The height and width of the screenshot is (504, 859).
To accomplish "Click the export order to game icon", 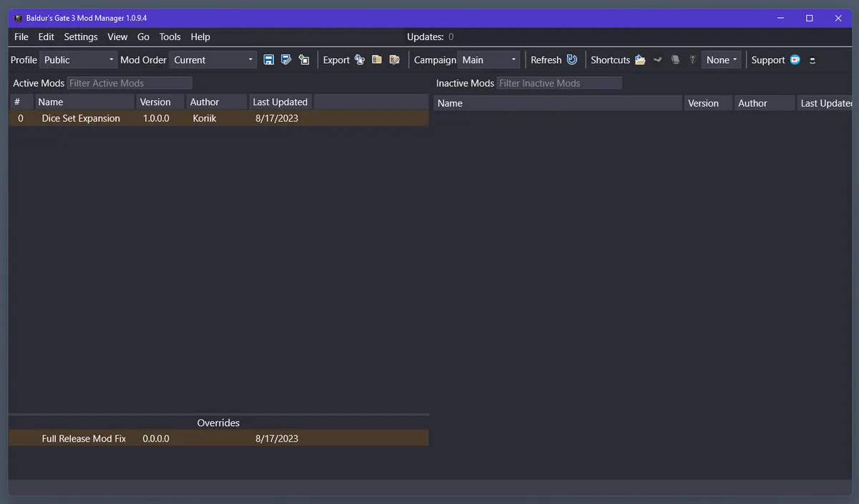I will [359, 60].
